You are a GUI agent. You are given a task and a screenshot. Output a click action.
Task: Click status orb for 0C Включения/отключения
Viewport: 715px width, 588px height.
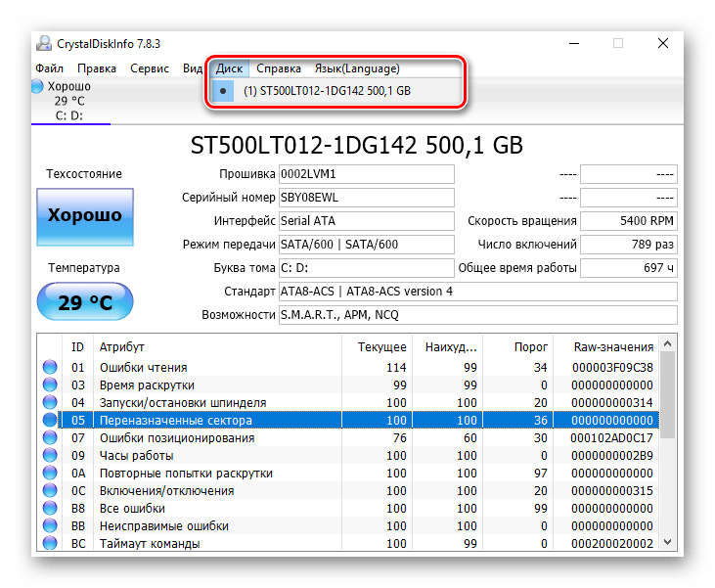pyautogui.click(x=50, y=490)
